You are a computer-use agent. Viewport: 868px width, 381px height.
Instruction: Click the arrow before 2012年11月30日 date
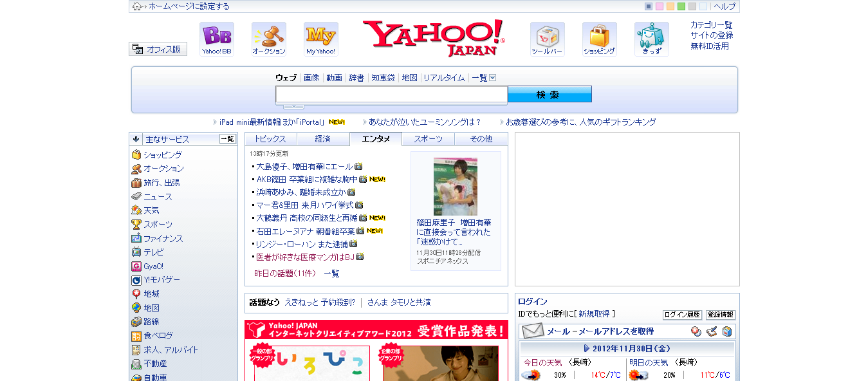click(x=586, y=349)
